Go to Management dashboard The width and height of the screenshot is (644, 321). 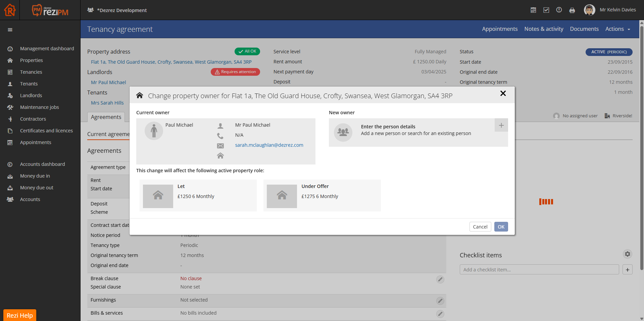47,49
